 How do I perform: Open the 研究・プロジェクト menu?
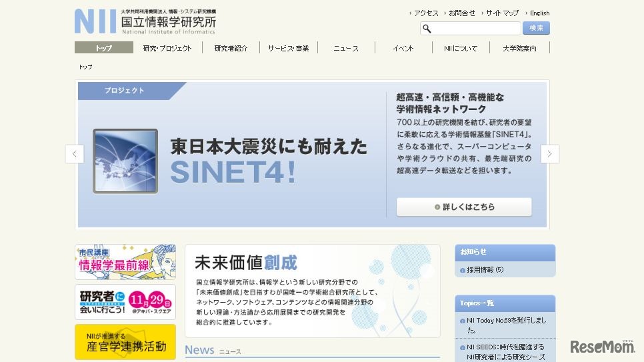coord(167,48)
